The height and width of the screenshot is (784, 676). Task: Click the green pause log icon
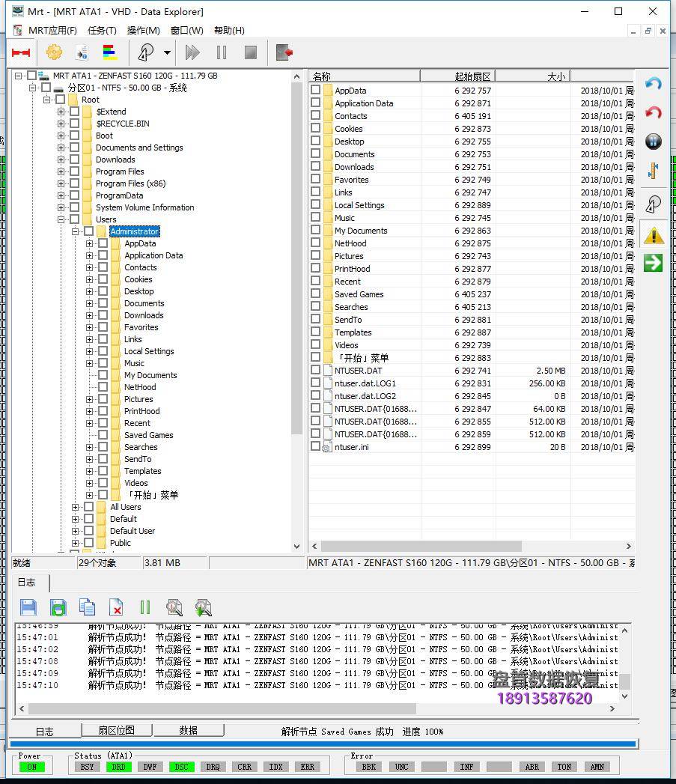pos(145,607)
